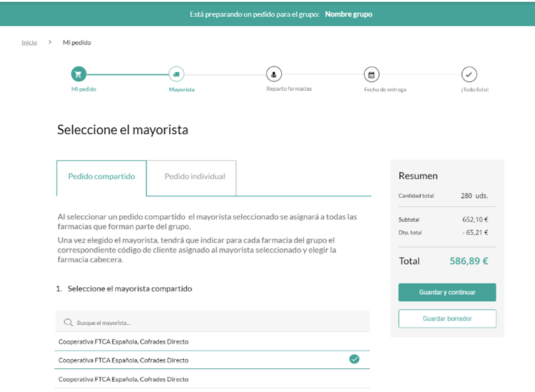535x392 pixels.
Task: Click the Guardar borrador button
Action: pos(447,319)
